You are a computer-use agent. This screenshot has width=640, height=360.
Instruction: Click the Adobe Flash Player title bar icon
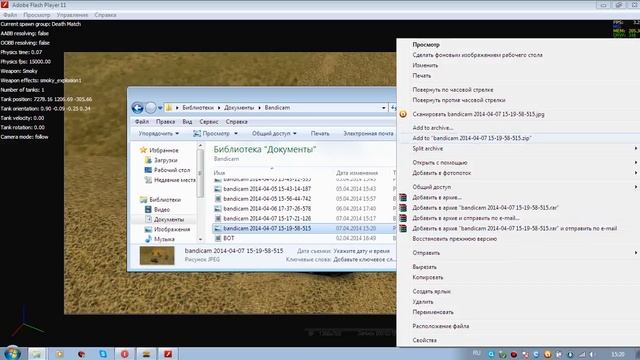coord(4,5)
